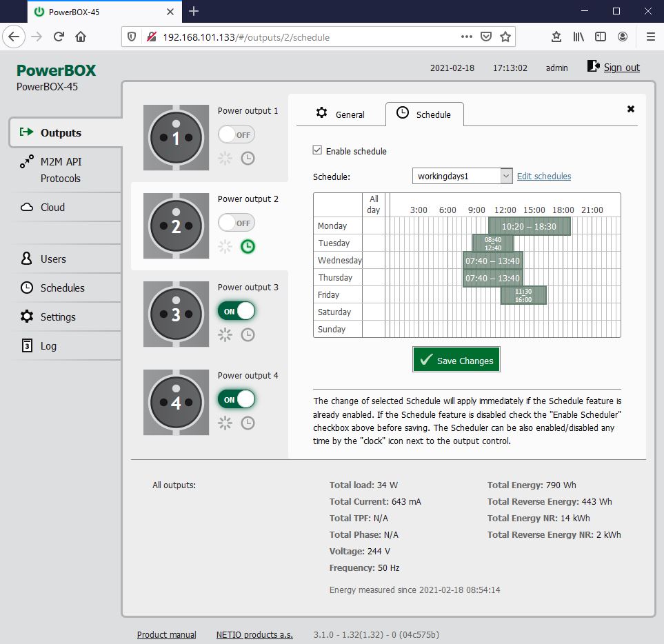
Task: Open a new browser tab
Action: pyautogui.click(x=194, y=12)
